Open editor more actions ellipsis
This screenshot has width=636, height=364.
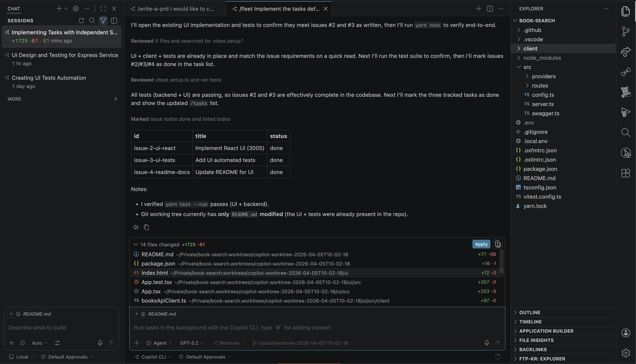tap(501, 8)
